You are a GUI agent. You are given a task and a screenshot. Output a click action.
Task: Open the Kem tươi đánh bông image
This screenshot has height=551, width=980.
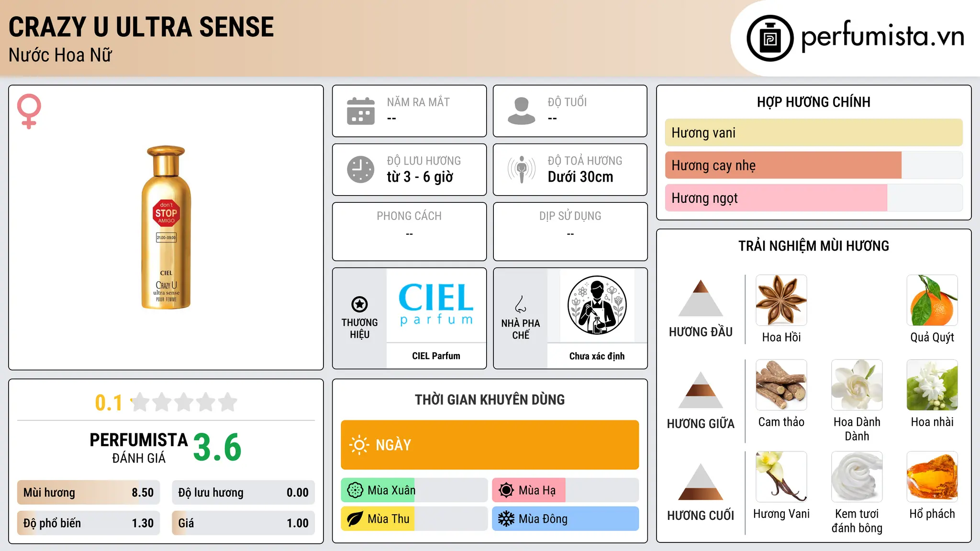(x=857, y=477)
